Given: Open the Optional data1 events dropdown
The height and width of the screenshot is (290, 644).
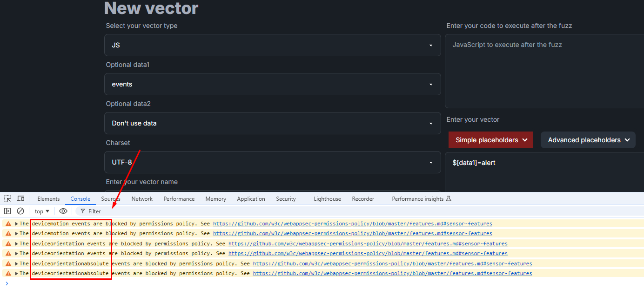Looking at the screenshot, I should click(x=272, y=84).
